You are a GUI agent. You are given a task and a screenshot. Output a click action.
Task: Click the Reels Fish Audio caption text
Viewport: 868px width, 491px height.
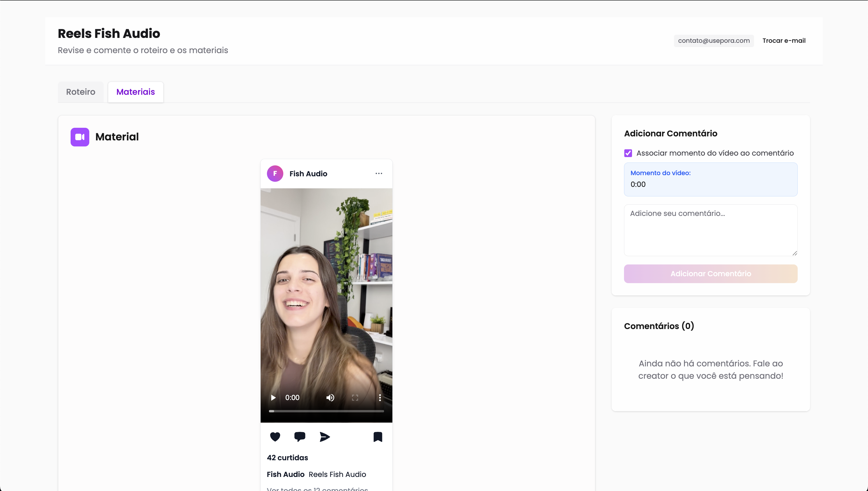click(x=337, y=474)
